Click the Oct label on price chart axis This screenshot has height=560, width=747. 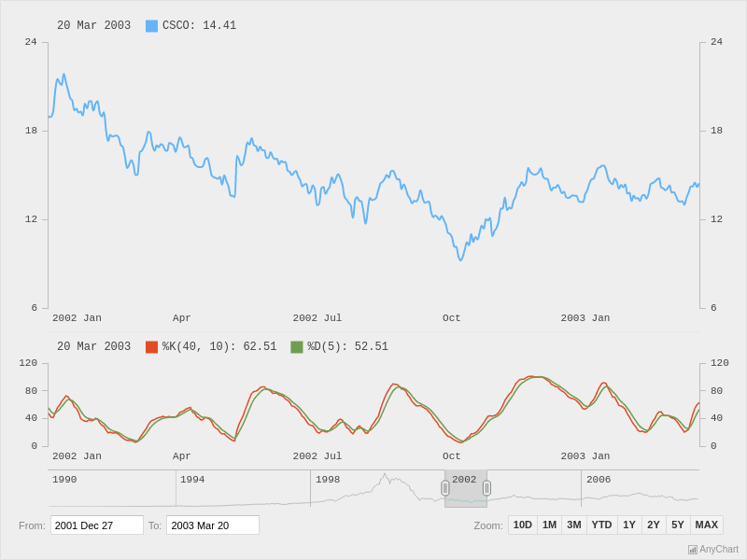pos(452,318)
